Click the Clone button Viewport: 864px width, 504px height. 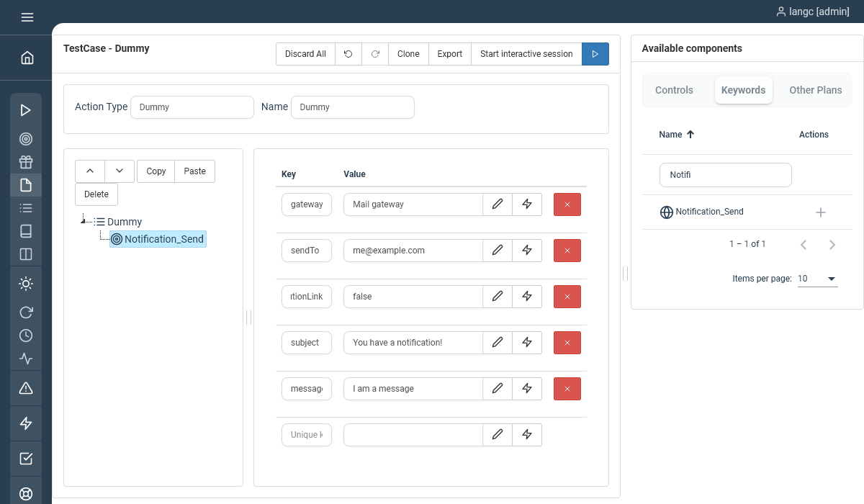[x=408, y=53]
